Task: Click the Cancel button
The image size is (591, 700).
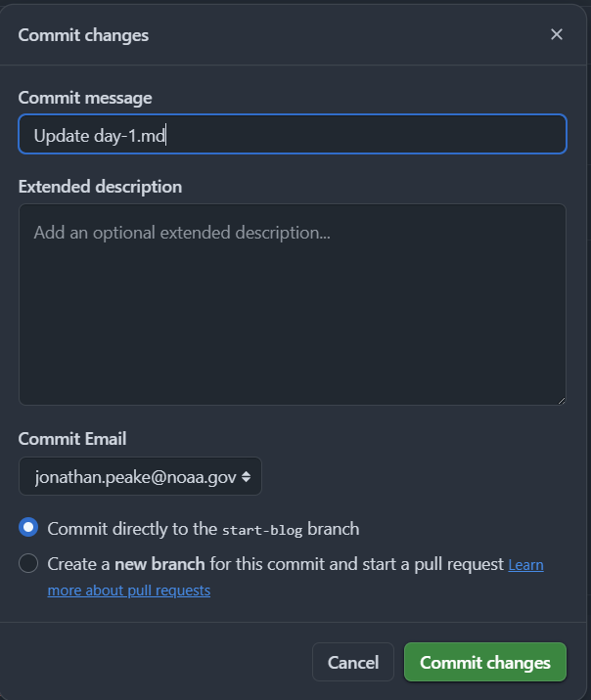Action: [353, 662]
